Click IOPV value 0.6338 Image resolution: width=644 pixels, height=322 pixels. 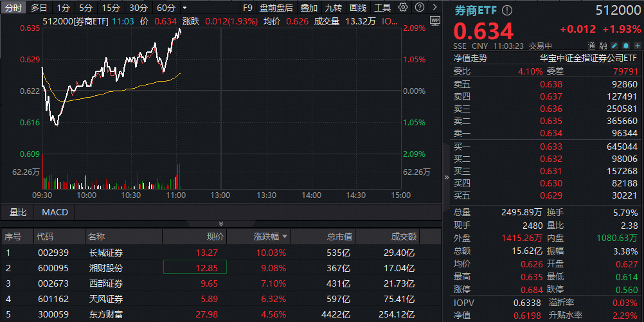pos(528,303)
